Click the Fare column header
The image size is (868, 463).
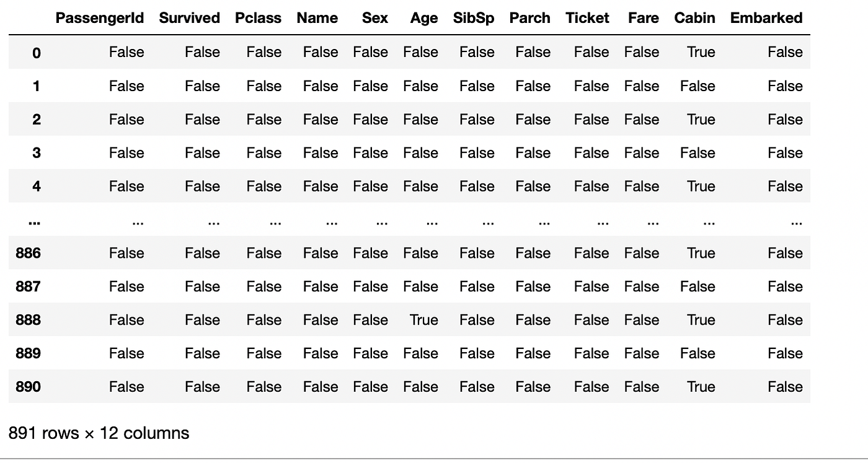pyautogui.click(x=643, y=18)
